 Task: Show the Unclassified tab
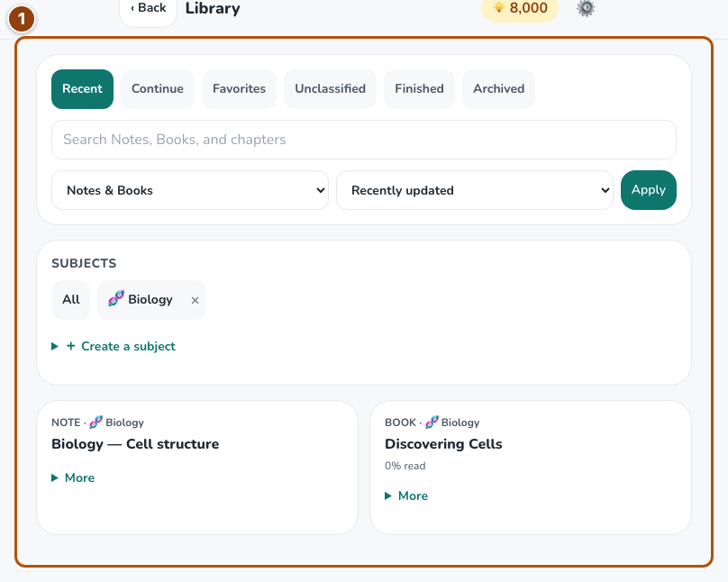point(330,89)
